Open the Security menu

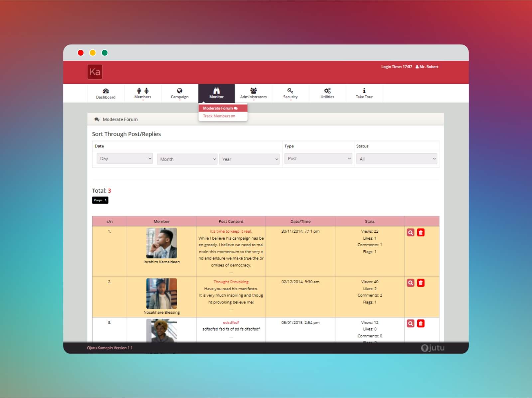click(x=290, y=94)
